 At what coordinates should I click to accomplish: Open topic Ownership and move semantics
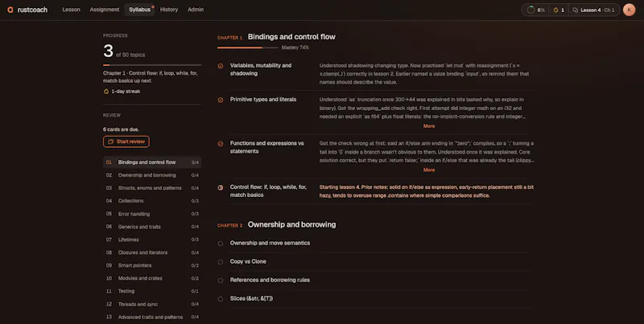tap(270, 243)
